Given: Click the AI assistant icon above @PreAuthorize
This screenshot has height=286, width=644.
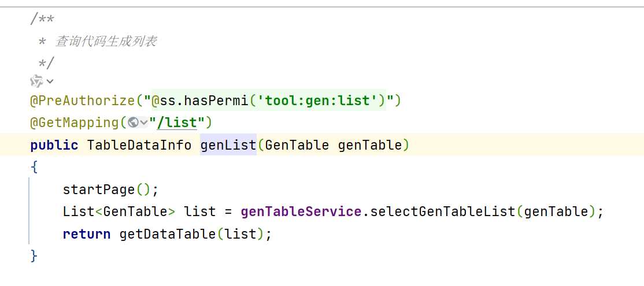Looking at the screenshot, I should tap(37, 81).
